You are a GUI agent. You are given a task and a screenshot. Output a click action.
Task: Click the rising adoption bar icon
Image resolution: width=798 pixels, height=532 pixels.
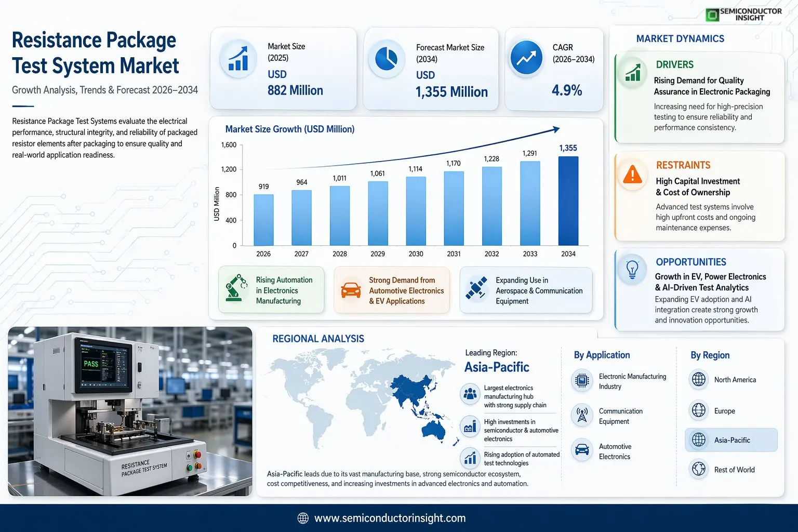470,458
